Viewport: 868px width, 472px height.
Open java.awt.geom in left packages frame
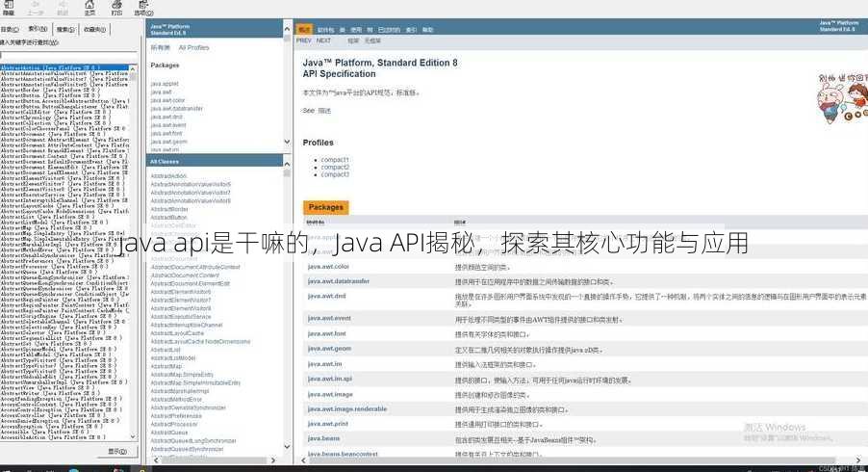[168, 143]
